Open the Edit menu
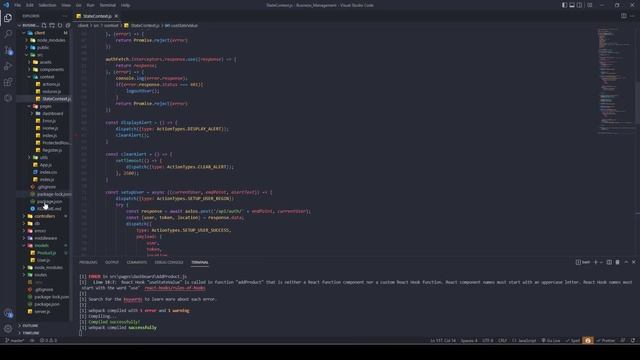 [30, 5]
